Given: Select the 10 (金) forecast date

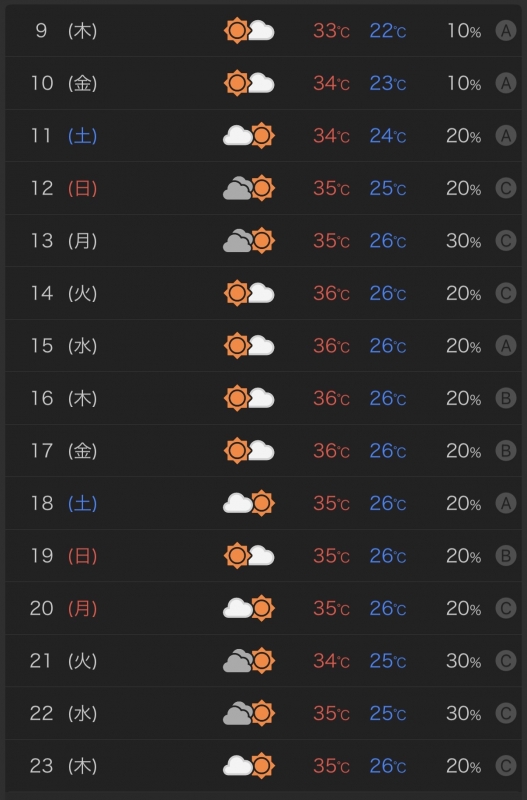Looking at the screenshot, I should [64, 83].
